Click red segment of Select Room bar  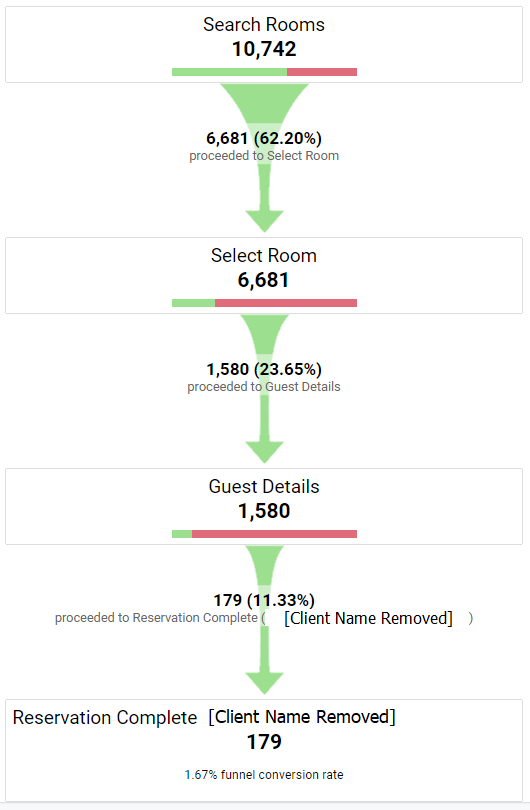tap(286, 303)
